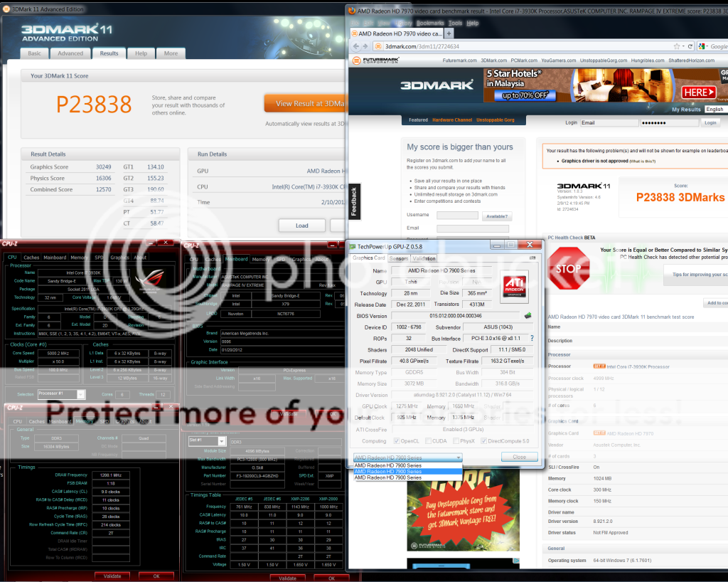Click the orange badge beside Intel Core i7-3930K Processor
This screenshot has height=582, width=728.
point(599,366)
